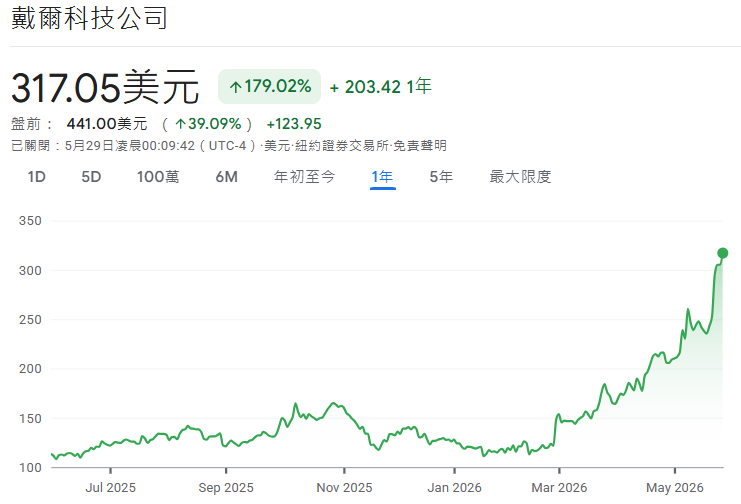Click the 39.09% pre-market percentage
The image size is (741, 504).
pos(208,124)
